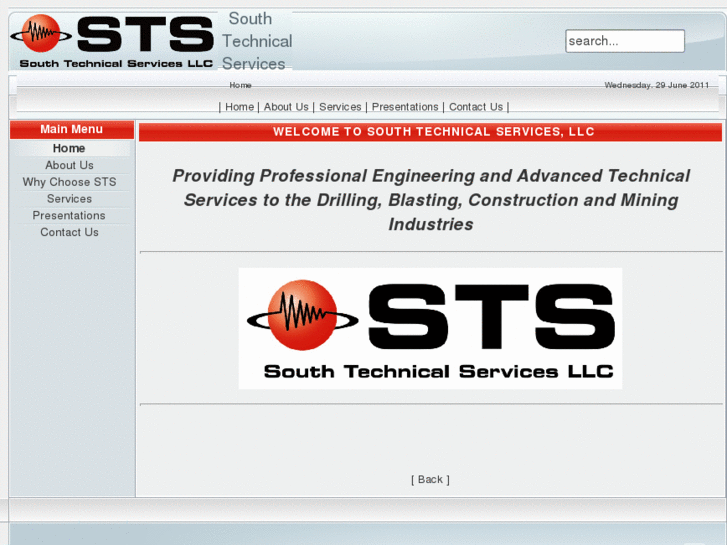Select Services in Main Menu sidebar
The image size is (727, 545).
click(69, 199)
